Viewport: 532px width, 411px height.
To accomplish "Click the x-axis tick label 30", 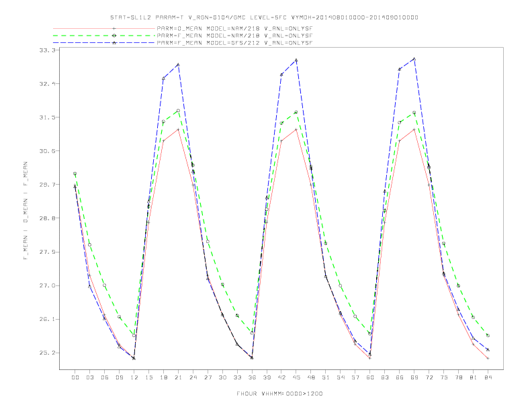I will 222,377.
